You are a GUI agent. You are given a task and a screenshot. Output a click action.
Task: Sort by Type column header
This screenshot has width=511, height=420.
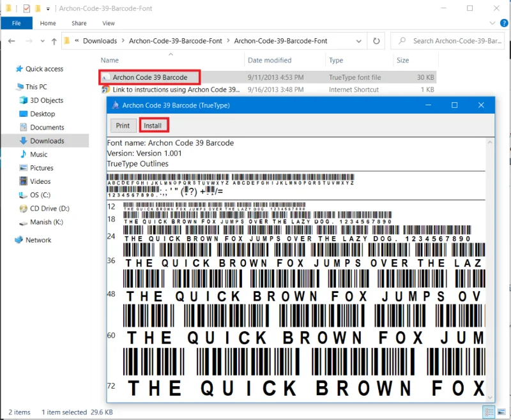(x=336, y=60)
